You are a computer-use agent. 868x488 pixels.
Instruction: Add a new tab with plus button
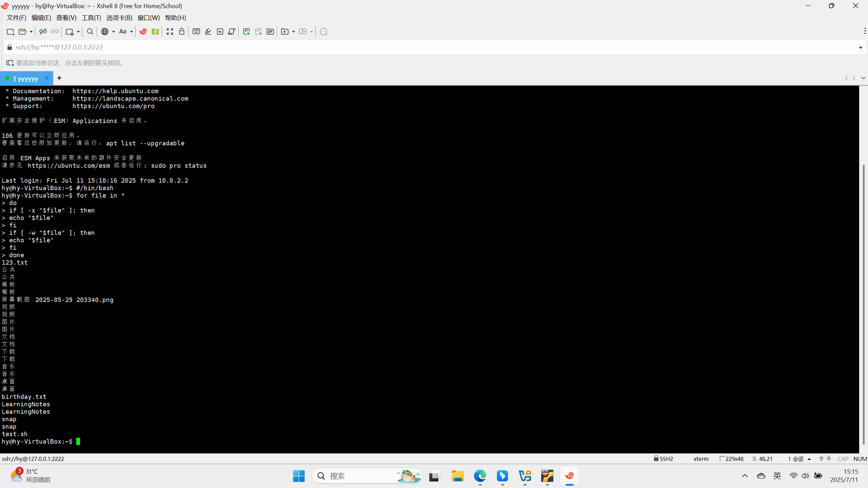pyautogui.click(x=59, y=78)
